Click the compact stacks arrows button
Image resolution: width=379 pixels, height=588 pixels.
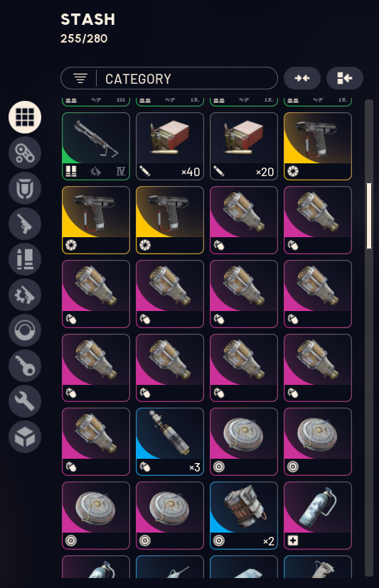302,78
